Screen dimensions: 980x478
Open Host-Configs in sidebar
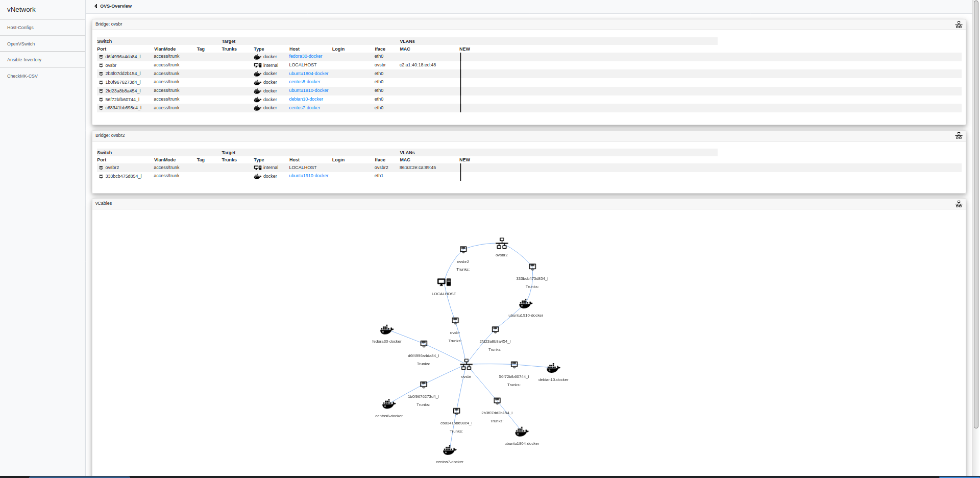point(20,28)
